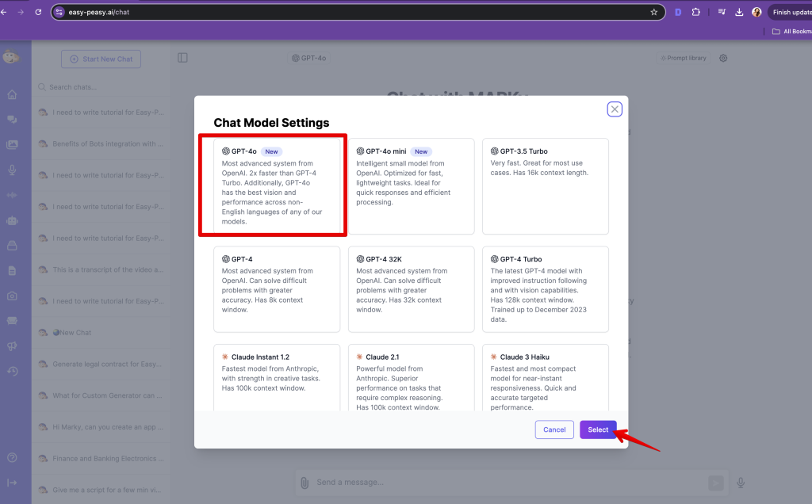Select the GPT-4 Turbo model card

coord(545,288)
